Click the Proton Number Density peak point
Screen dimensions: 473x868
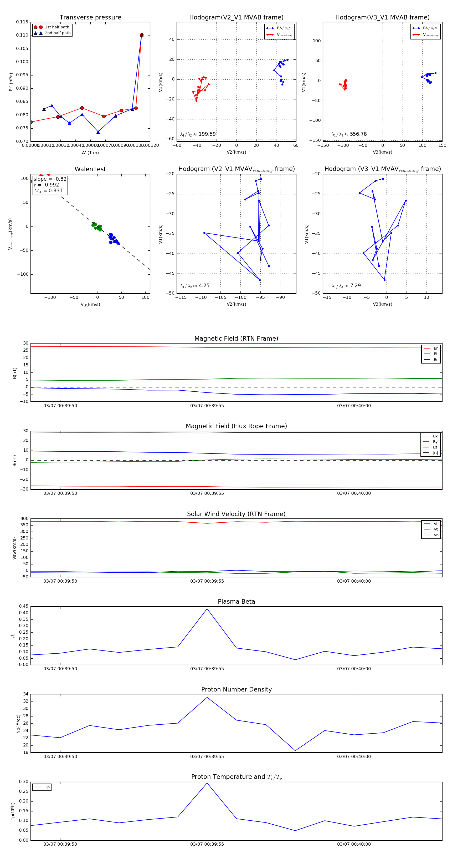click(x=207, y=697)
